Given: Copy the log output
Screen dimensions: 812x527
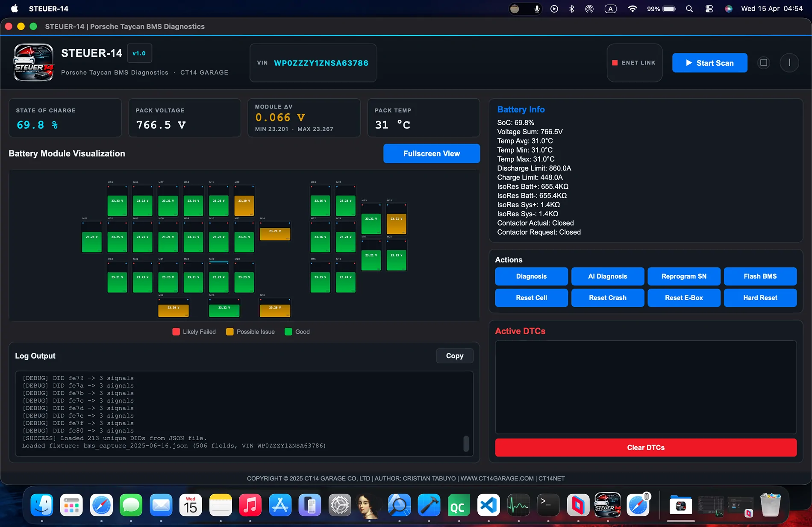Looking at the screenshot, I should [x=454, y=356].
